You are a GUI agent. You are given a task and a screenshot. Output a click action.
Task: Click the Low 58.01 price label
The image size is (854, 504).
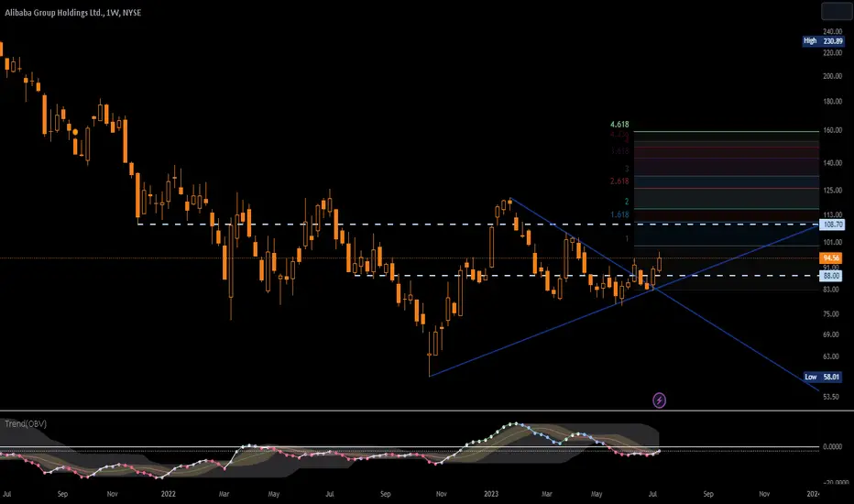[x=823, y=377]
